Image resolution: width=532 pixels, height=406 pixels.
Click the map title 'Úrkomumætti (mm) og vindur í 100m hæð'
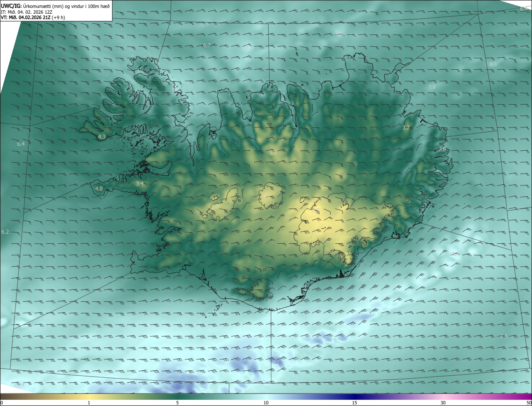coord(66,6)
